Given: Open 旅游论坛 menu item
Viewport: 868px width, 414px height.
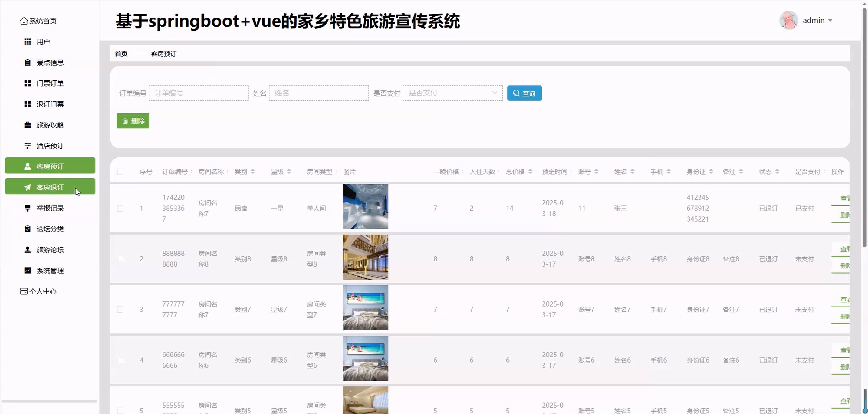Looking at the screenshot, I should click(x=50, y=250).
